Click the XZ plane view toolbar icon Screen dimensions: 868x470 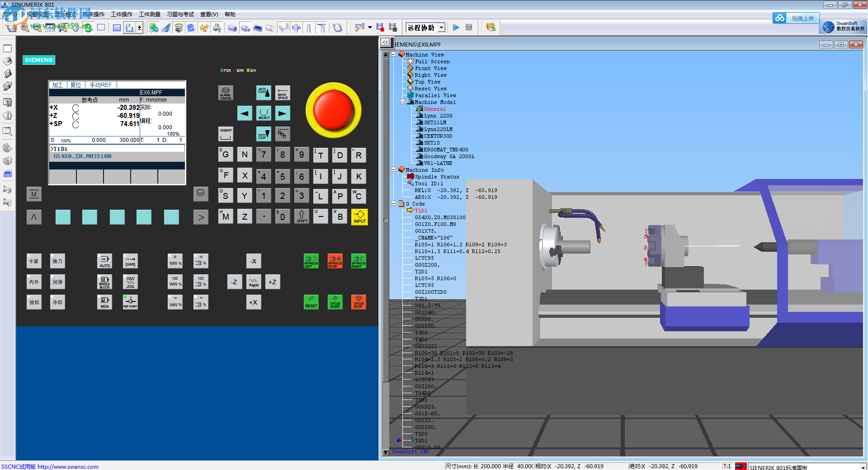[130, 28]
